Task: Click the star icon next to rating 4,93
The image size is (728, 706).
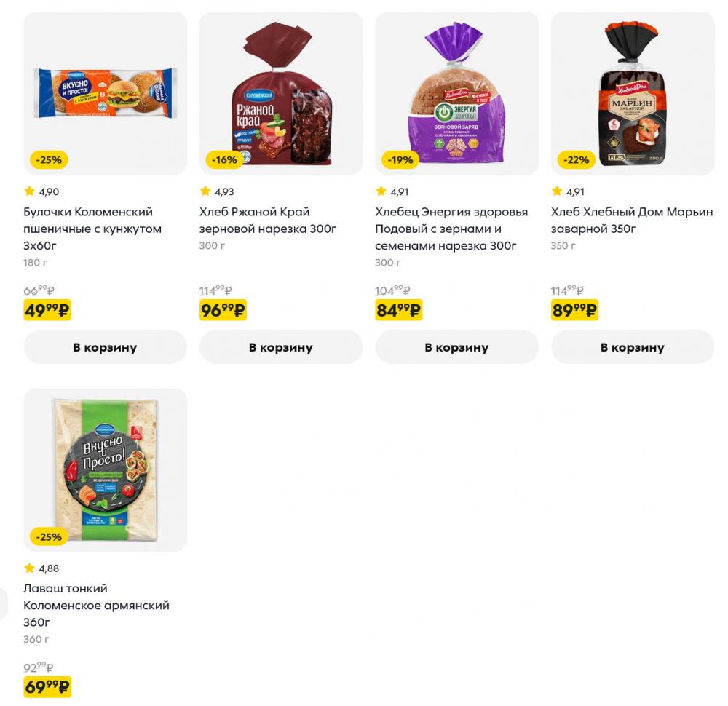Action: click(x=204, y=191)
